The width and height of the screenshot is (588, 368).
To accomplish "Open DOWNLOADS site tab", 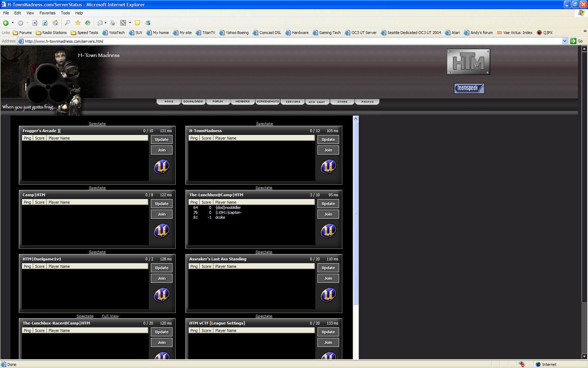I will (x=193, y=102).
